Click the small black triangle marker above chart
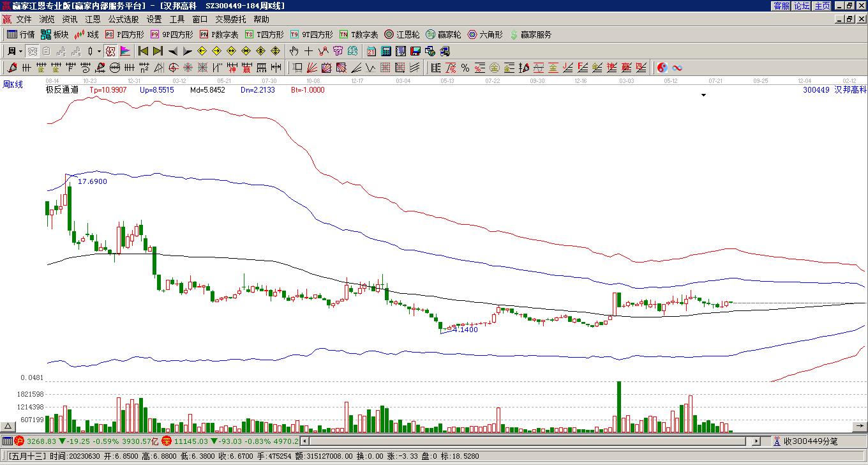 pyautogui.click(x=704, y=95)
